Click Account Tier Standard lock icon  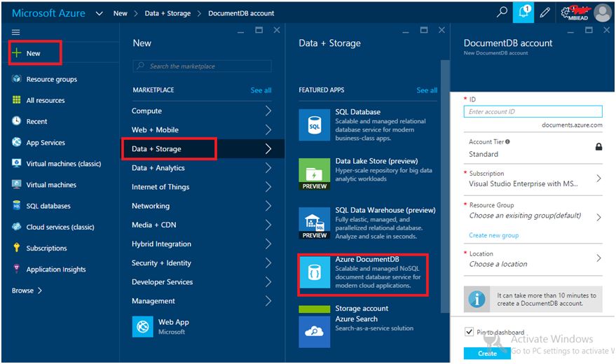tap(598, 147)
